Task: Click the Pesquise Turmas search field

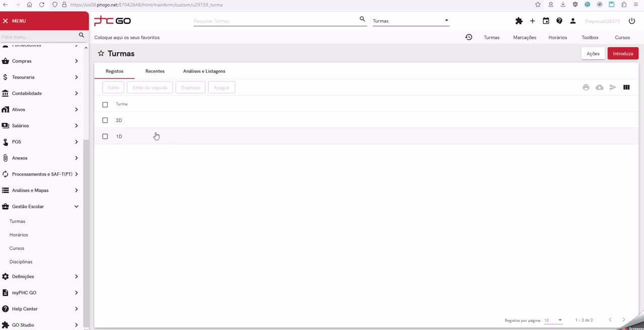Action: click(274, 21)
